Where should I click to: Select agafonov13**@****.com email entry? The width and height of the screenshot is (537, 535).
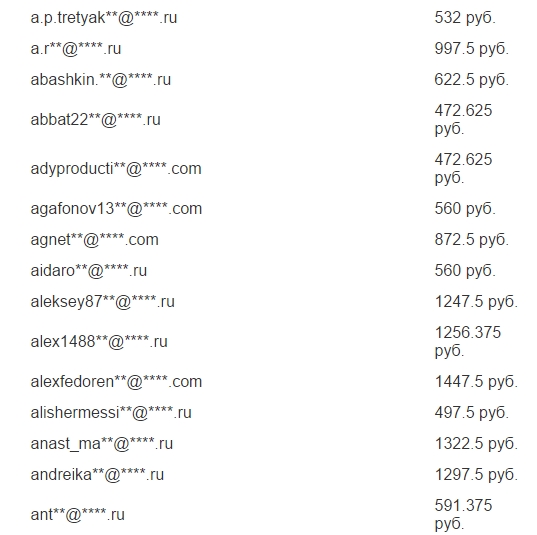(116, 209)
